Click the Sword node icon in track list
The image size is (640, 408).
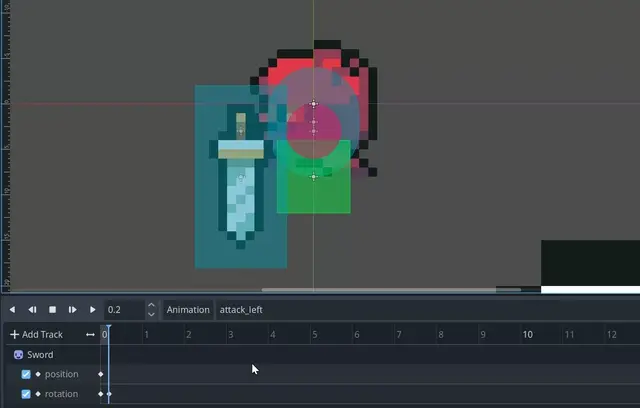tap(18, 355)
